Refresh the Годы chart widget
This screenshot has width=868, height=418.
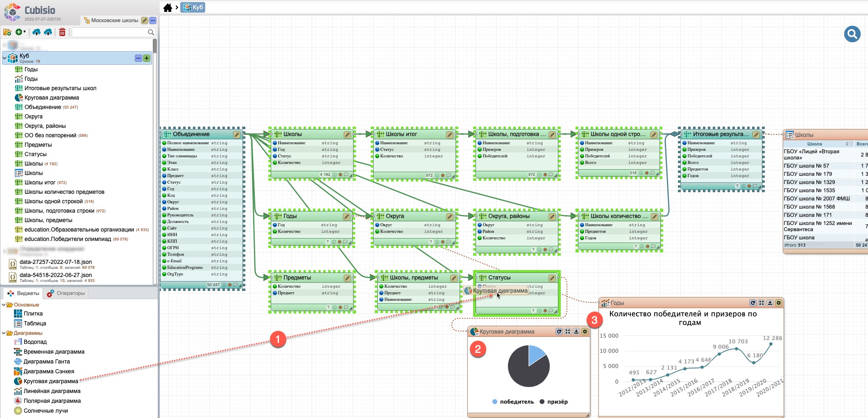[x=752, y=303]
